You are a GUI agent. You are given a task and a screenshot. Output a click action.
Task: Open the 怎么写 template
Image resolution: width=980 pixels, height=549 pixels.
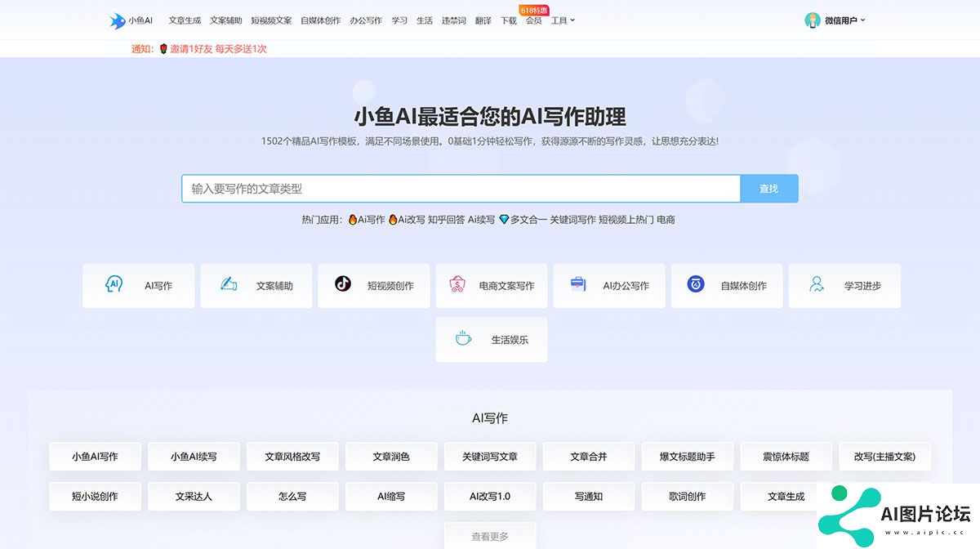(x=292, y=496)
